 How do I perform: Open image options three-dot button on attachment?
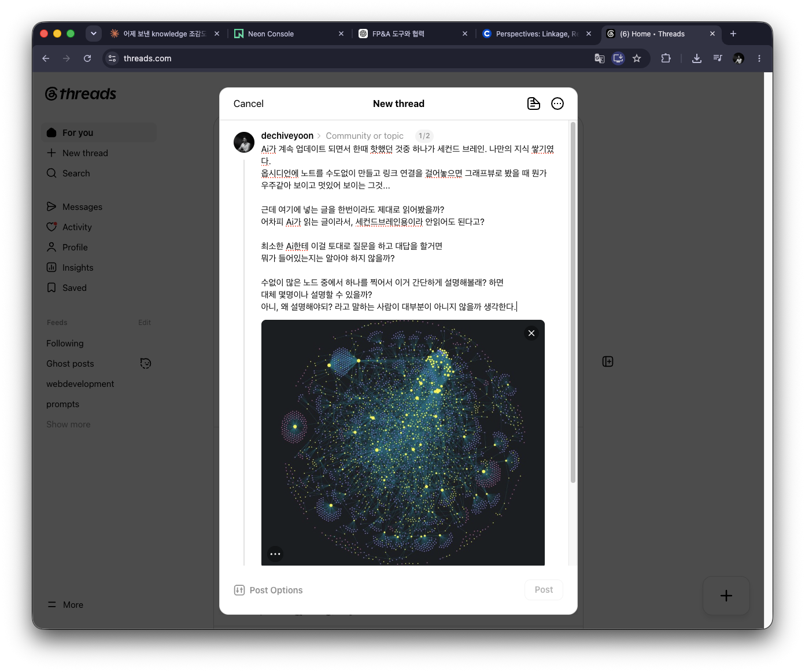click(275, 554)
